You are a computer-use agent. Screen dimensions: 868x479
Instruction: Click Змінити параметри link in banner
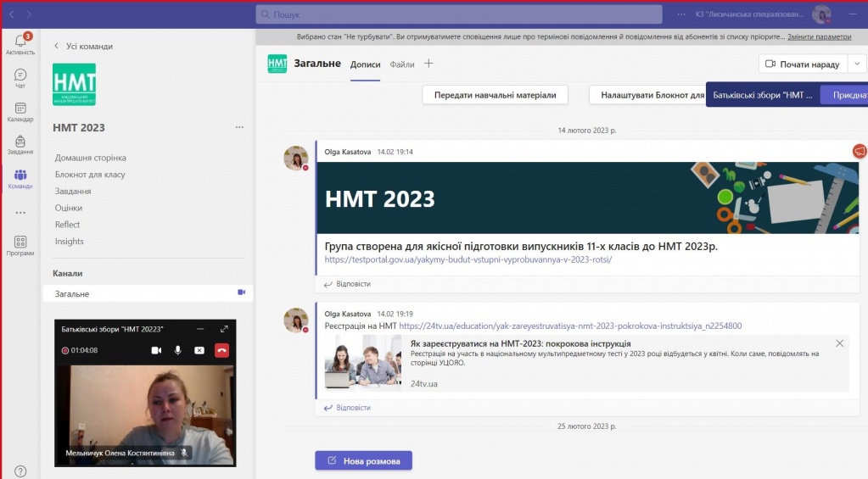820,36
